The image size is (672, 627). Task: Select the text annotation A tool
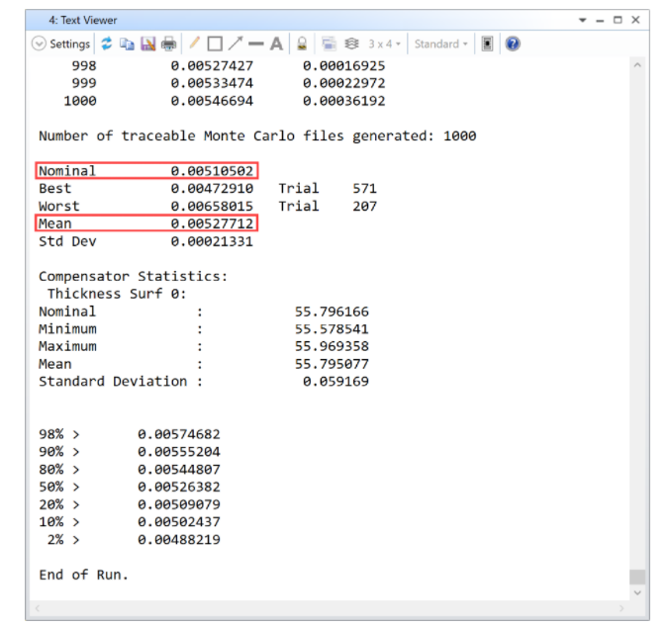[x=276, y=44]
